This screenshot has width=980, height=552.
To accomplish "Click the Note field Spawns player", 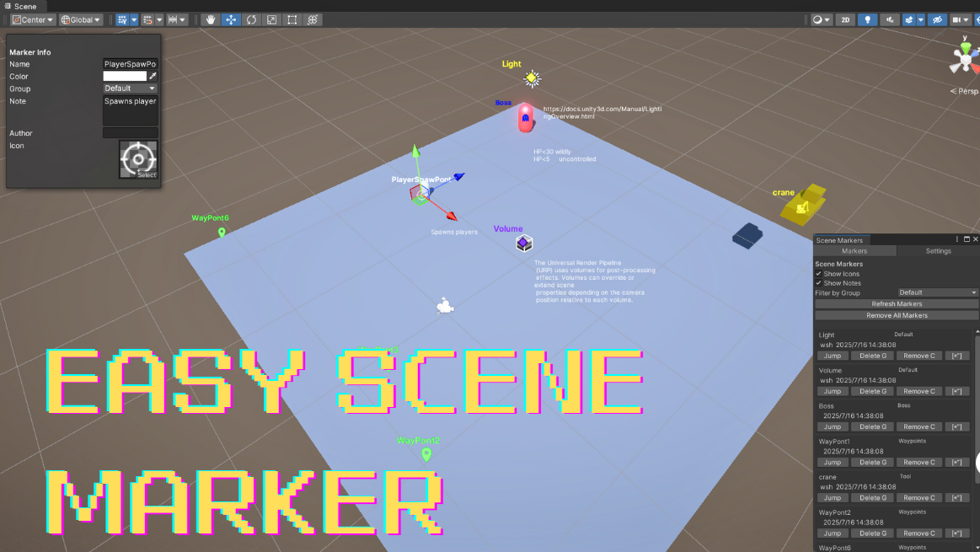I will [x=130, y=110].
